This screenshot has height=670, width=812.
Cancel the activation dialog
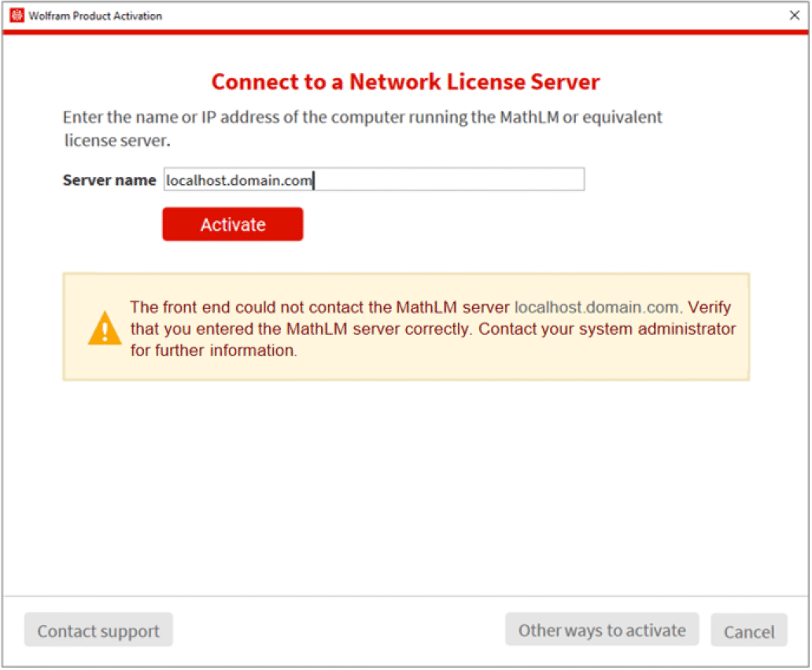point(749,631)
